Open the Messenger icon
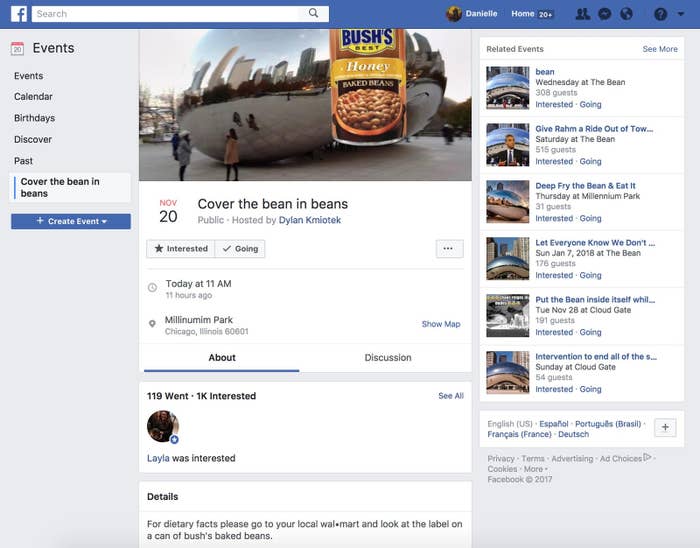Screen dimensions: 700x548 point(604,14)
